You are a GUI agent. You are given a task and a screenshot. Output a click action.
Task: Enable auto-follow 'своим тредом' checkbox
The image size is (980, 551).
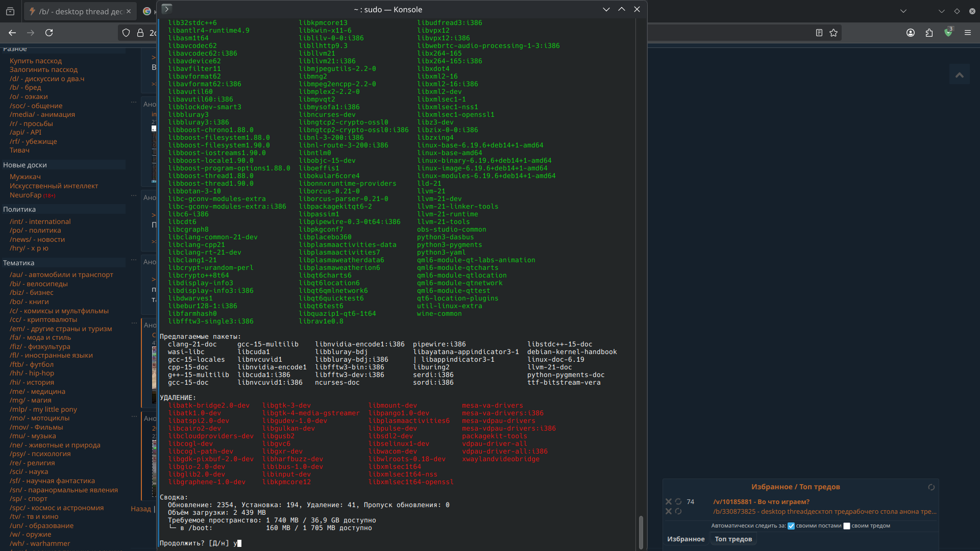point(847,526)
